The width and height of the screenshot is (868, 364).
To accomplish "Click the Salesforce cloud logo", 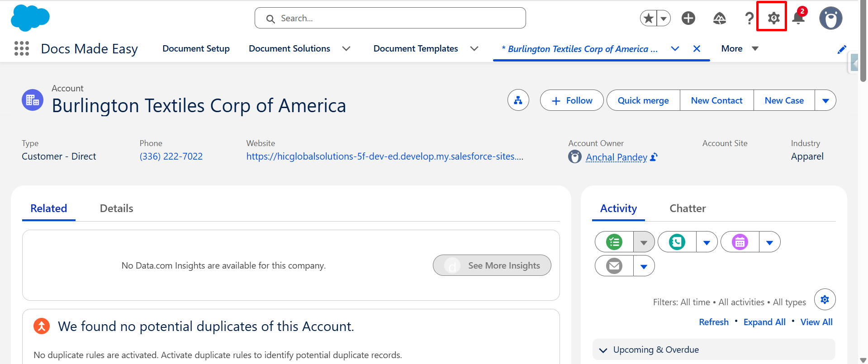I will 30,18.
